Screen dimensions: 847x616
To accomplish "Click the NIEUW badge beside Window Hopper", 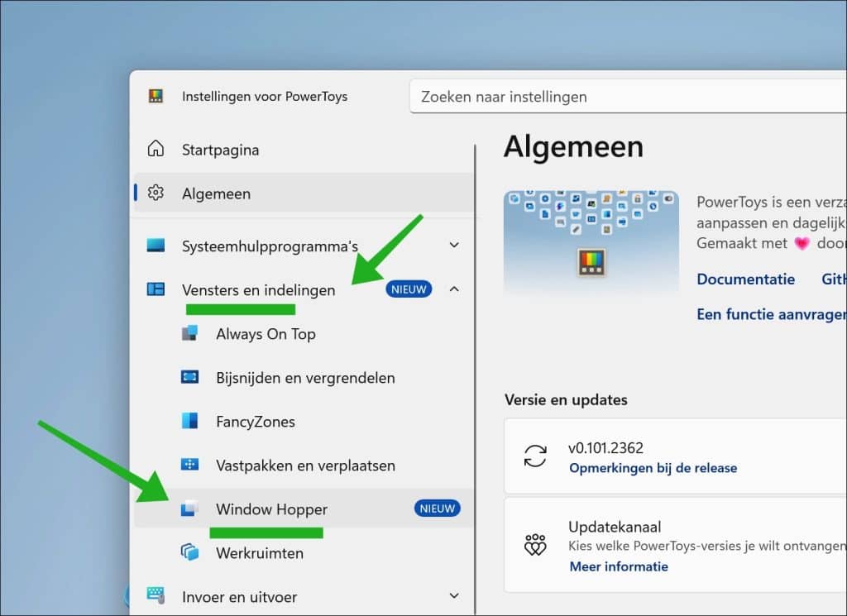I will pos(437,509).
